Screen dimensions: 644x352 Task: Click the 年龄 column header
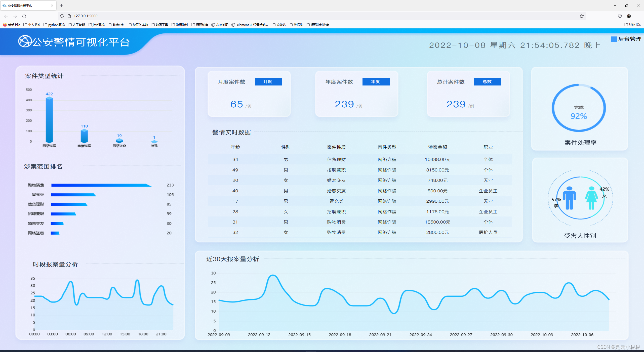click(235, 147)
